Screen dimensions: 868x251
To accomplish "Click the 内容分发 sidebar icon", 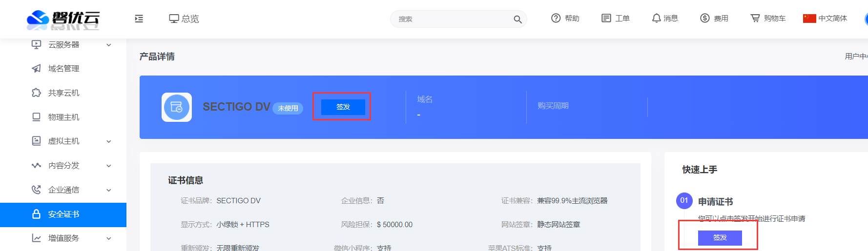I will pos(37,165).
